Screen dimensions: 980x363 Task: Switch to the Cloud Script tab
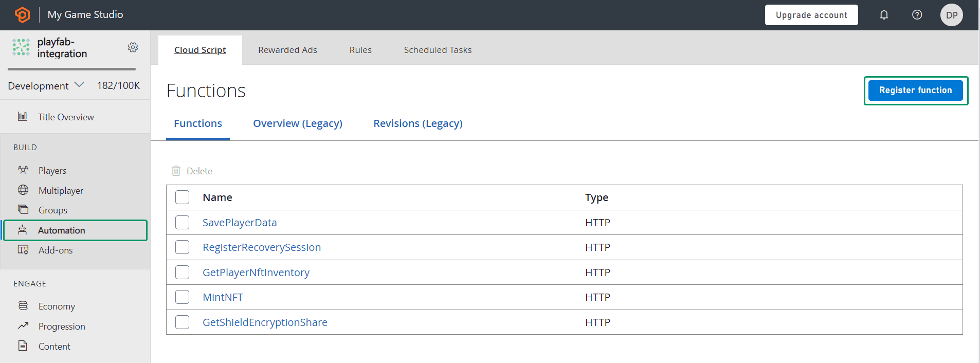pyautogui.click(x=200, y=50)
